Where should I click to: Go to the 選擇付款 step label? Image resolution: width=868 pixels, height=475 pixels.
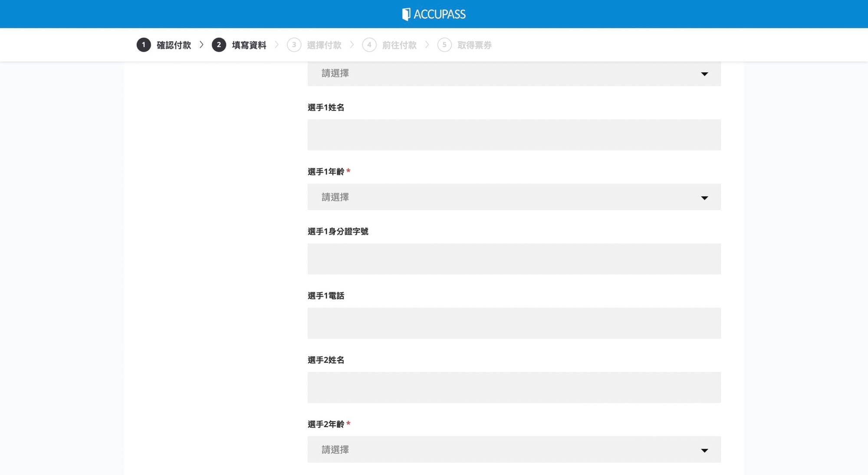coord(324,45)
